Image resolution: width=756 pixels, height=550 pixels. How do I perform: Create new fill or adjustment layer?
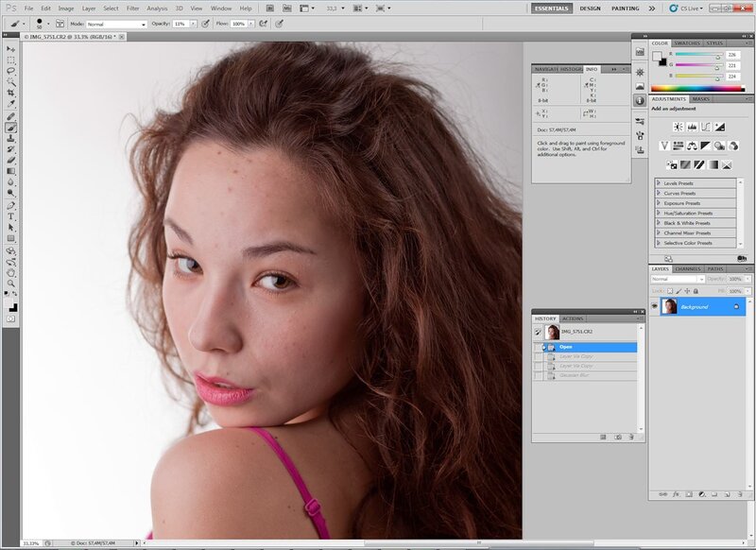point(701,494)
